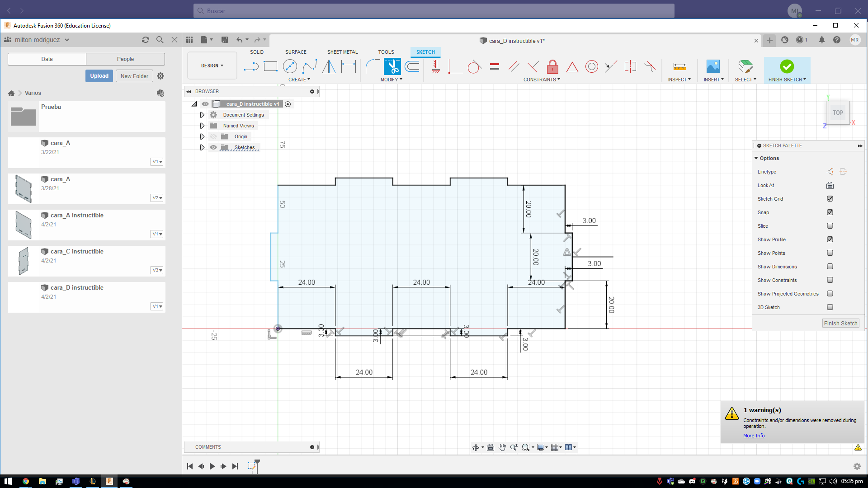
Task: Apply the Parallel constraint
Action: (514, 67)
